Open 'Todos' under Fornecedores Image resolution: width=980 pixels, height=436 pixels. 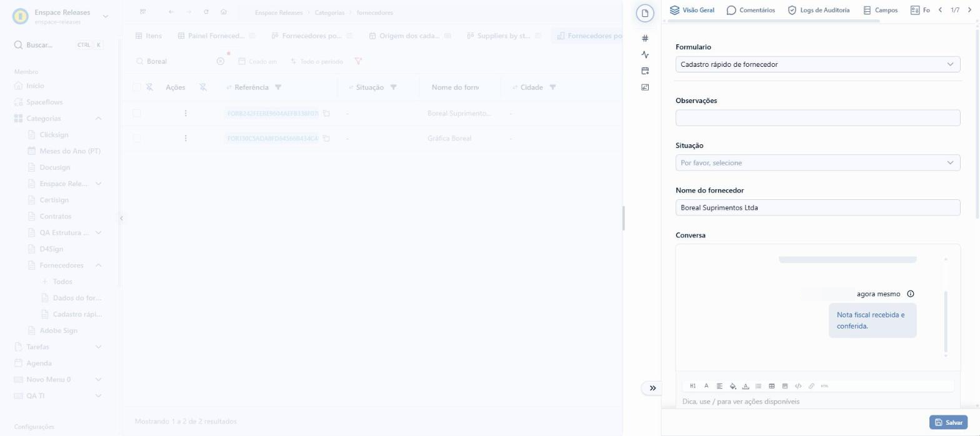[62, 282]
